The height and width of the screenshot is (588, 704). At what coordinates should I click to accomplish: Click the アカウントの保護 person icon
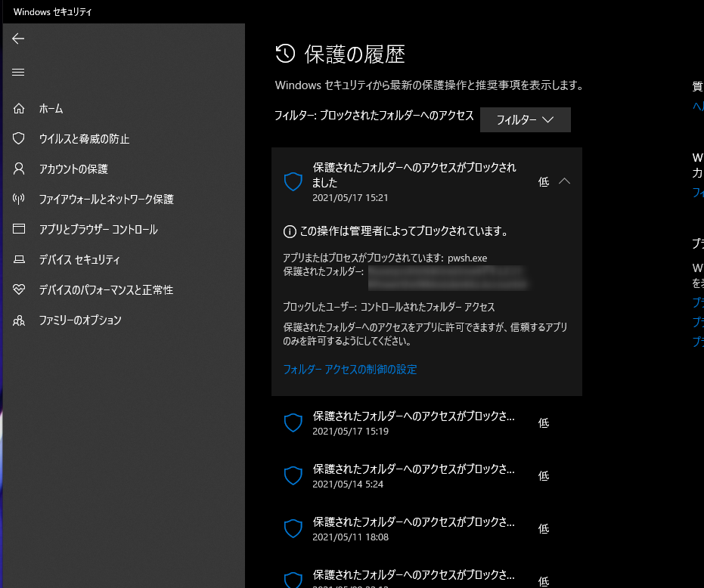coord(18,169)
